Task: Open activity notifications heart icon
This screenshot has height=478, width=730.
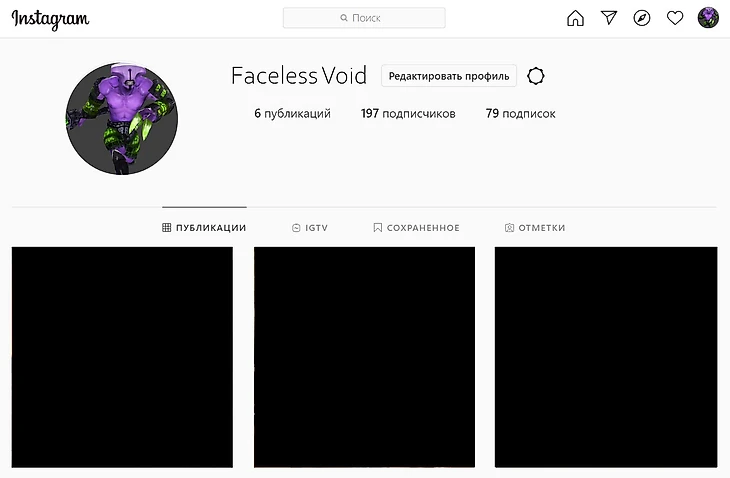Action: point(675,18)
